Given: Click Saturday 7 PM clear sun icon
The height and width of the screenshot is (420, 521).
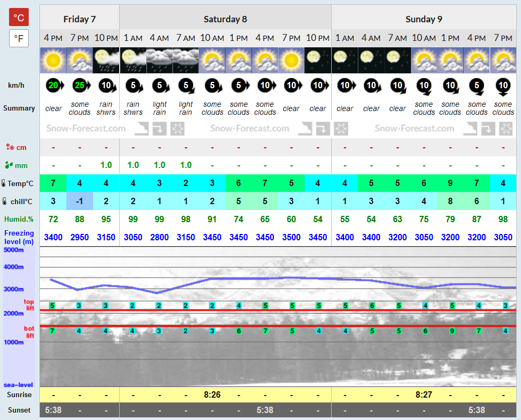Looking at the screenshot, I should pyautogui.click(x=291, y=60).
